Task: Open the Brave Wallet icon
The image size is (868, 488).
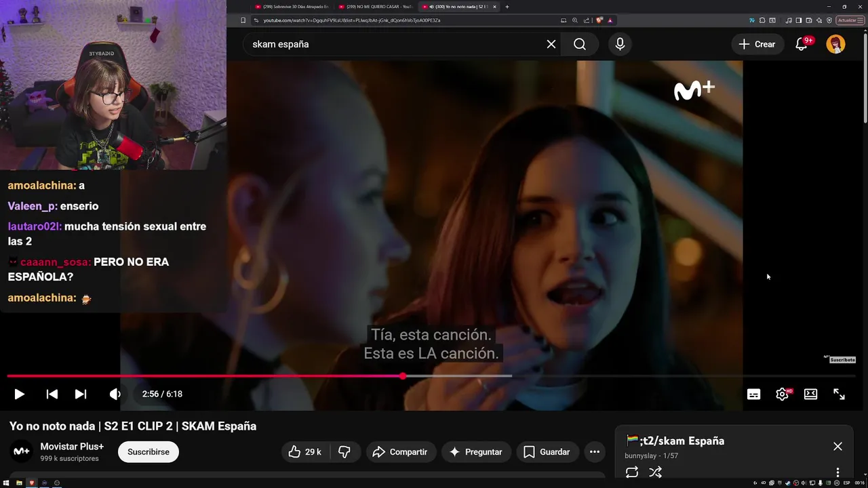Action: (x=809, y=20)
